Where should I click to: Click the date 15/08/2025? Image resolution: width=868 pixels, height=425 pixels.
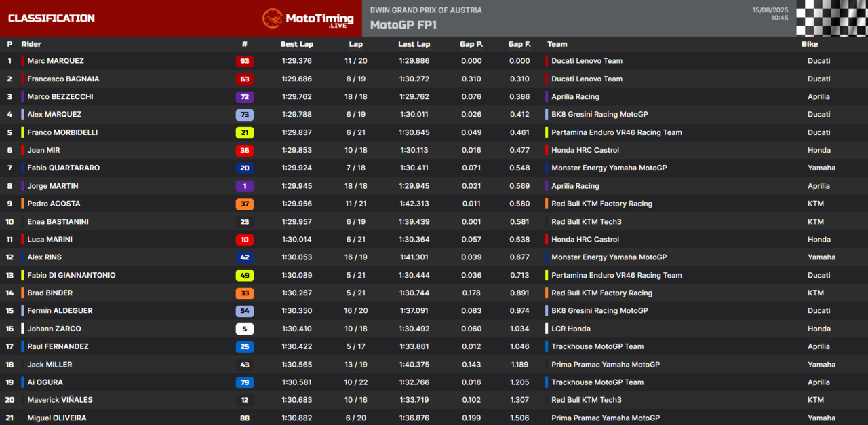pos(770,10)
